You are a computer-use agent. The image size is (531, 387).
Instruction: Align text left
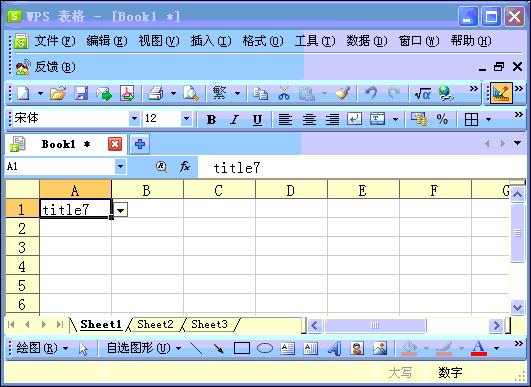pyautogui.click(x=285, y=120)
